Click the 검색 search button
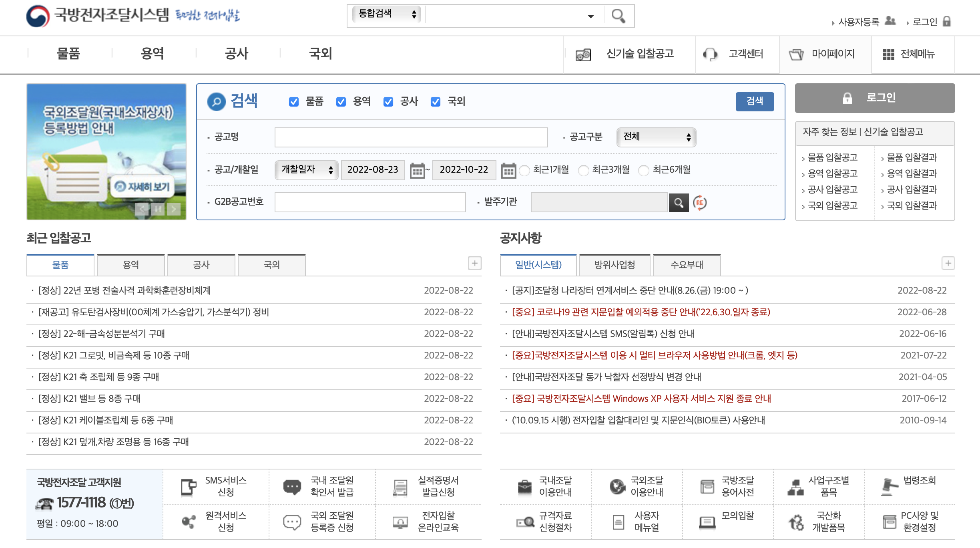Image resolution: width=980 pixels, height=548 pixels. point(755,102)
